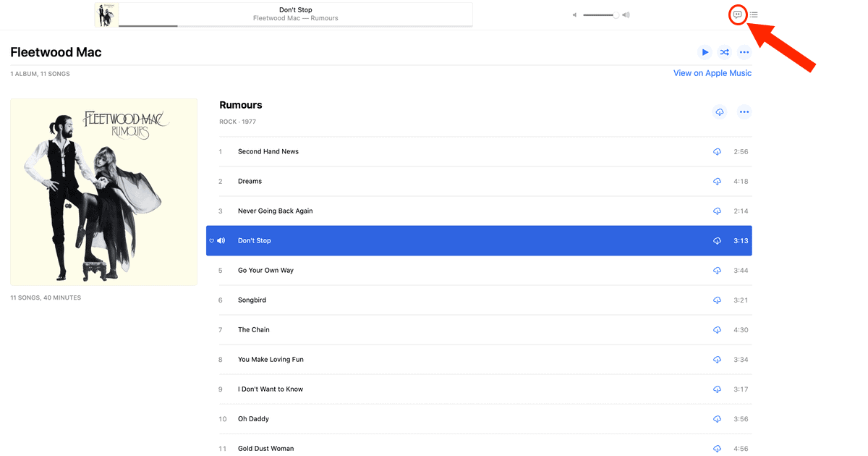Screen dimensions: 868x456
Task: Click the 1 ALBUM, 11 SONGS label
Action: pos(40,74)
